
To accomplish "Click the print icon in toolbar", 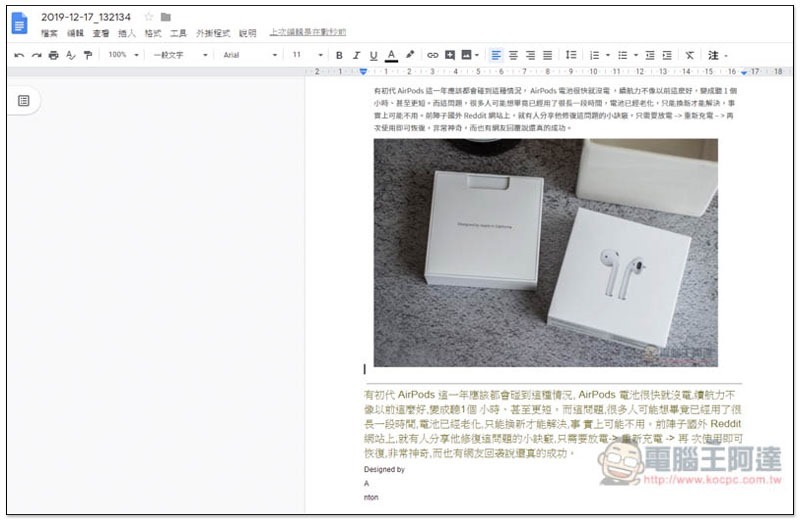I will coord(53,55).
